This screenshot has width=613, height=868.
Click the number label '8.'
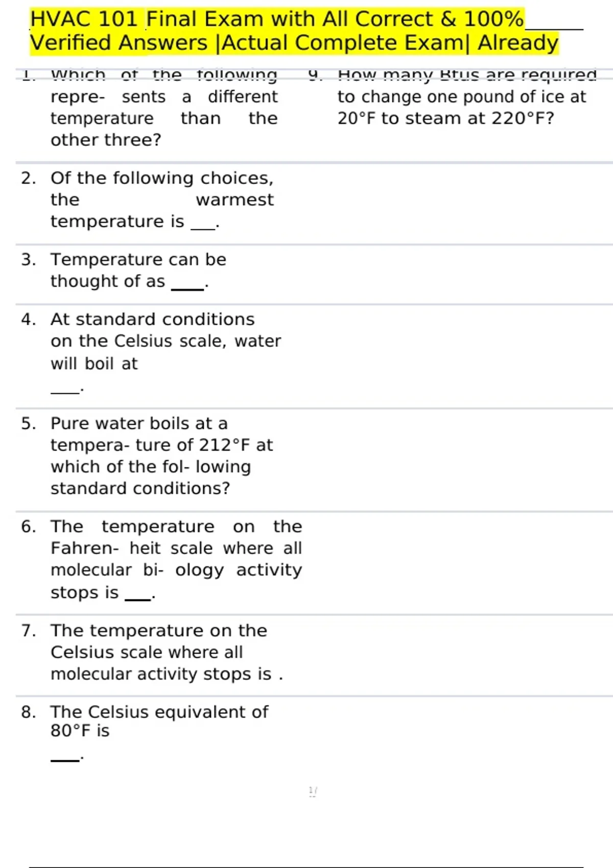(x=29, y=712)
